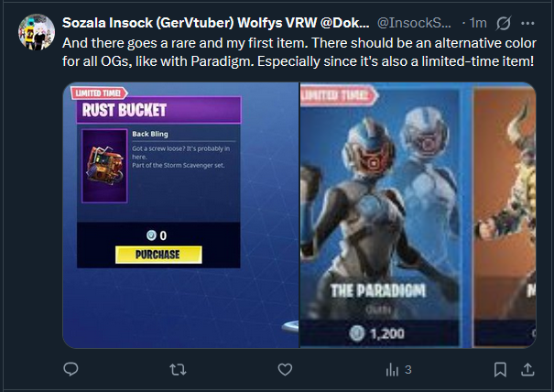Open the Rust Bucket image on left
The width and height of the screenshot is (554, 392).
tap(181, 215)
